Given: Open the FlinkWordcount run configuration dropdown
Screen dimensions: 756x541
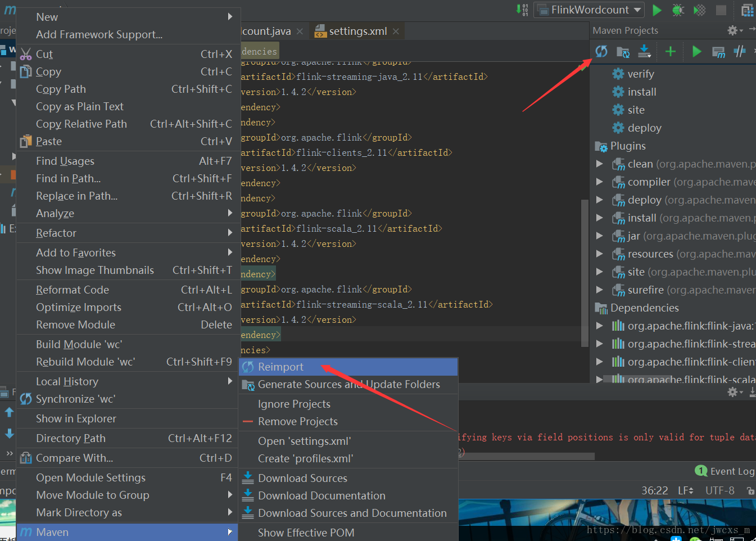Looking at the screenshot, I should pos(589,10).
